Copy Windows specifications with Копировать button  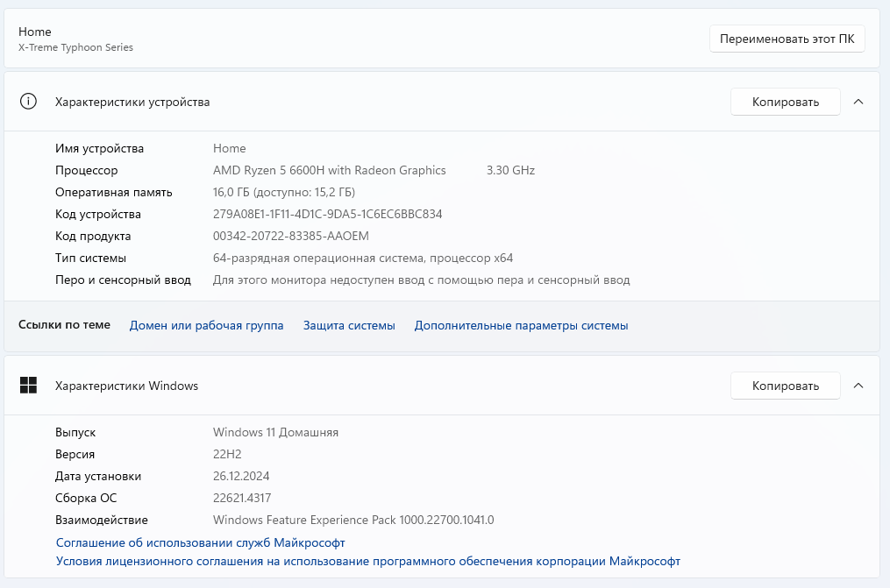point(785,386)
